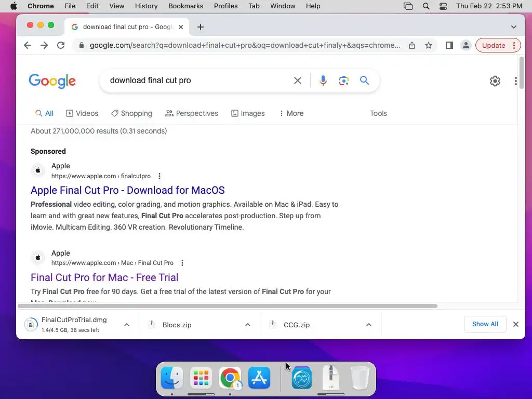Open Chrome icon in the Dock
The height and width of the screenshot is (399, 532).
point(230,378)
